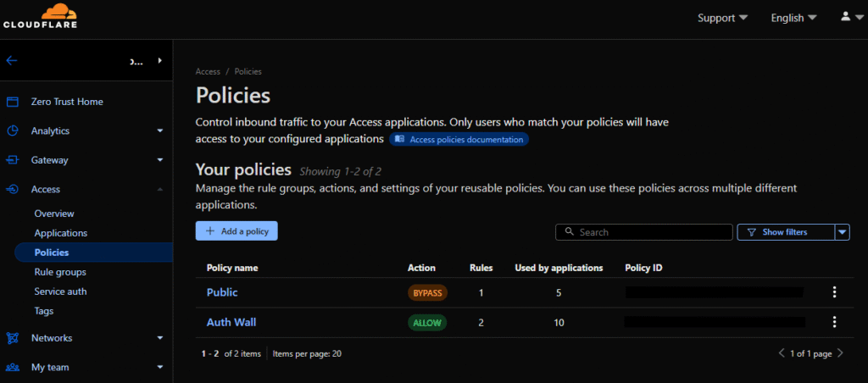Open three-dot menu for Public policy
Viewport: 868px width, 383px height.
834,292
